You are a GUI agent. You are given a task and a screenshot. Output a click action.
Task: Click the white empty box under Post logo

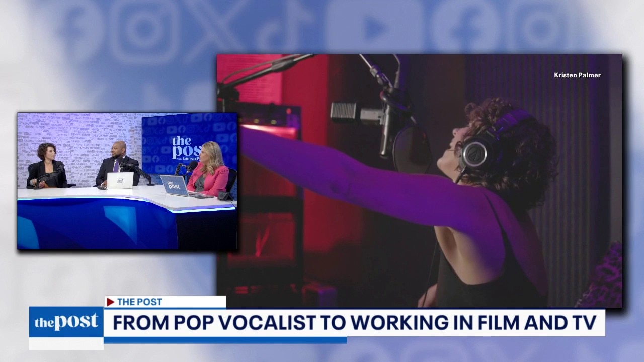66,343
